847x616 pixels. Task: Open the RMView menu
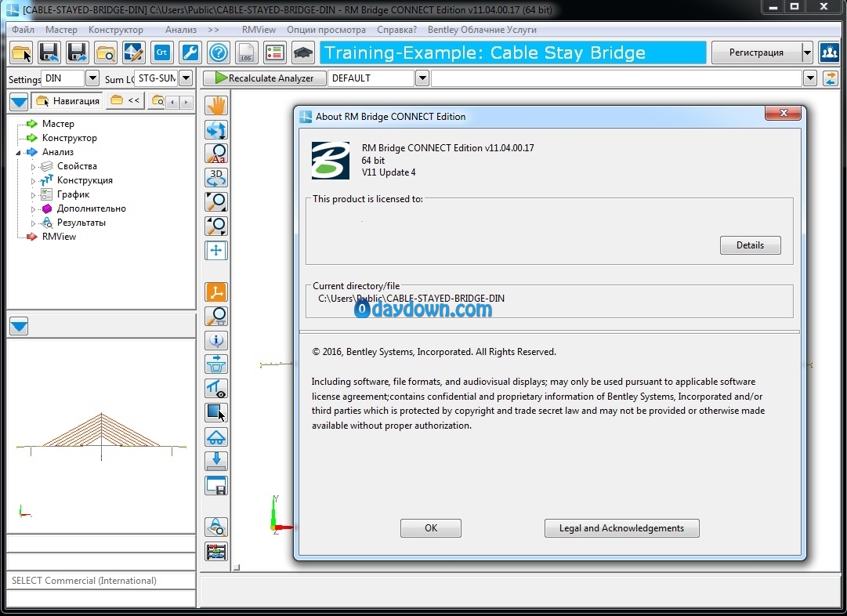259,30
